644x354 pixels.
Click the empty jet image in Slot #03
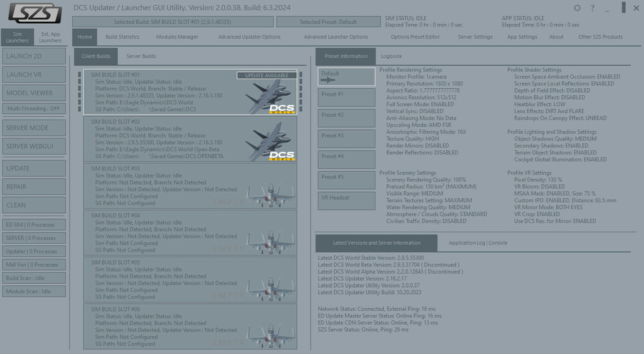point(270,194)
